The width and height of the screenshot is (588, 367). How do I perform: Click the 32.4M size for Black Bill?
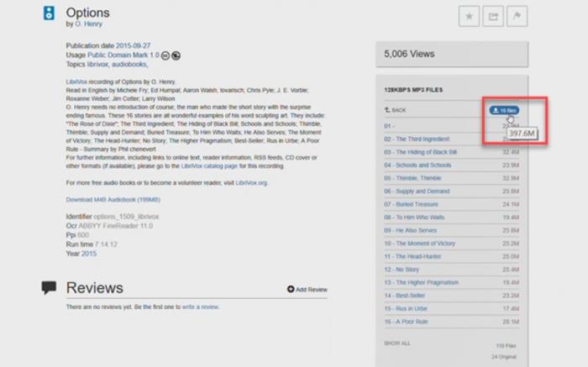511,152
